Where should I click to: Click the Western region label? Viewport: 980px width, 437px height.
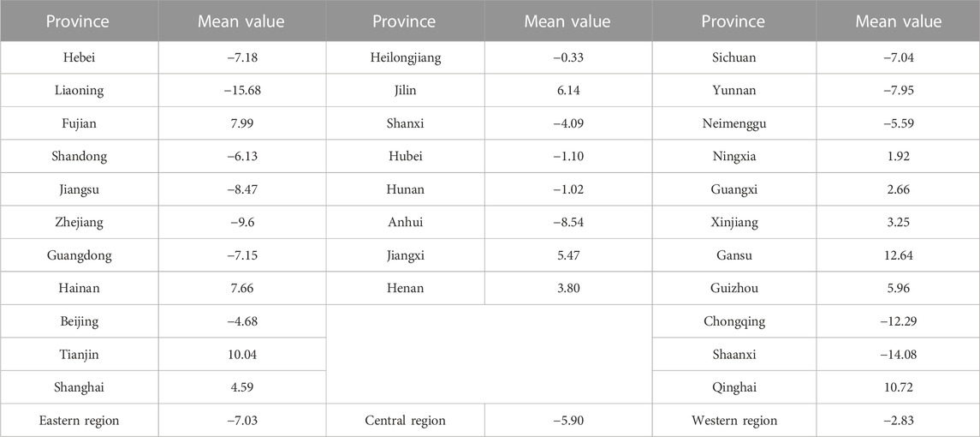(x=734, y=420)
